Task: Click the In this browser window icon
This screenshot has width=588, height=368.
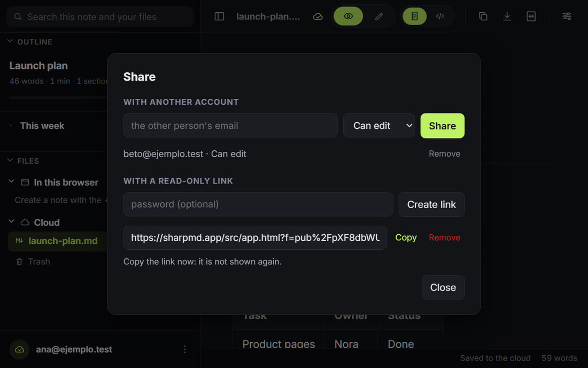Action: (x=25, y=182)
